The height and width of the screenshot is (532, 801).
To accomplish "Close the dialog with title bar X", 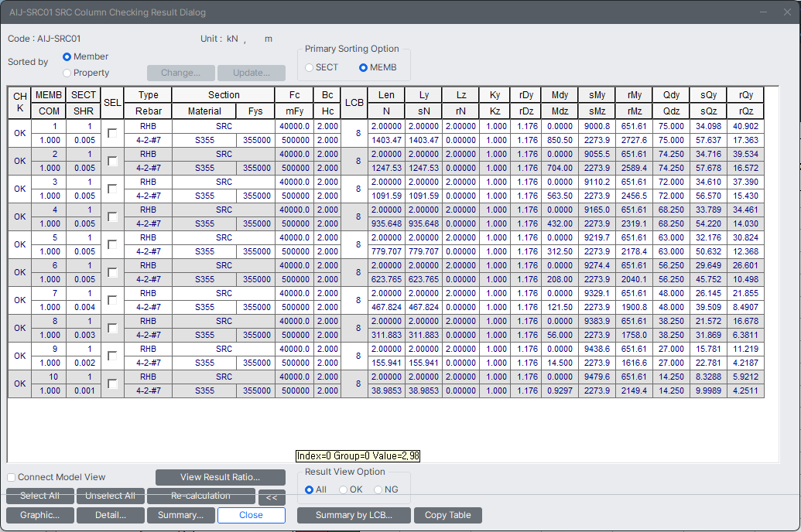I will click(787, 12).
